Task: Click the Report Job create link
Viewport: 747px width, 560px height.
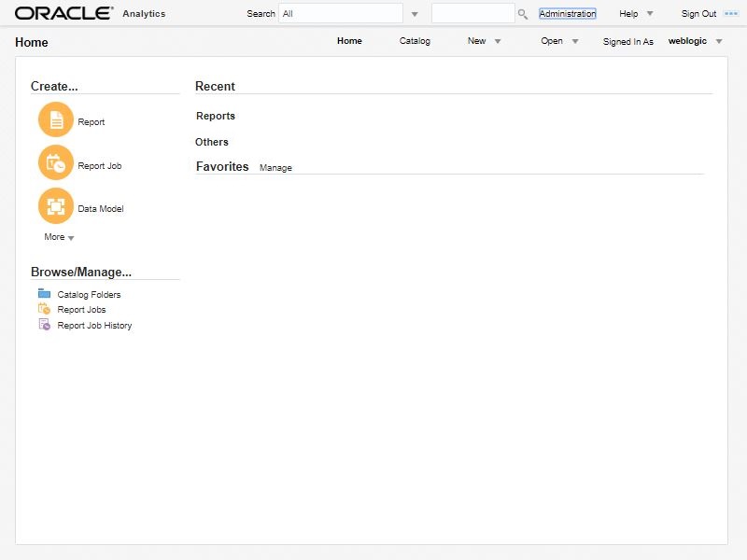Action: point(100,166)
